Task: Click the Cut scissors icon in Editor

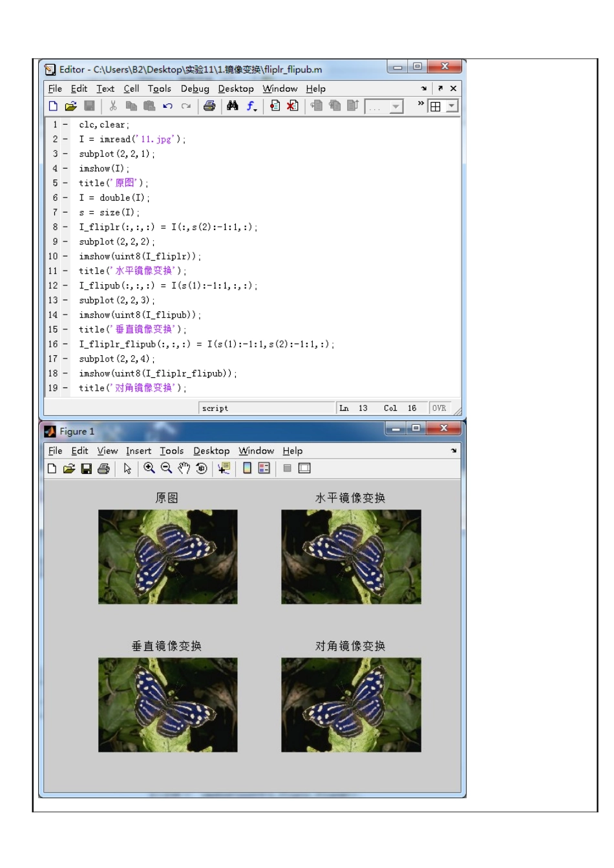Action: tap(113, 106)
